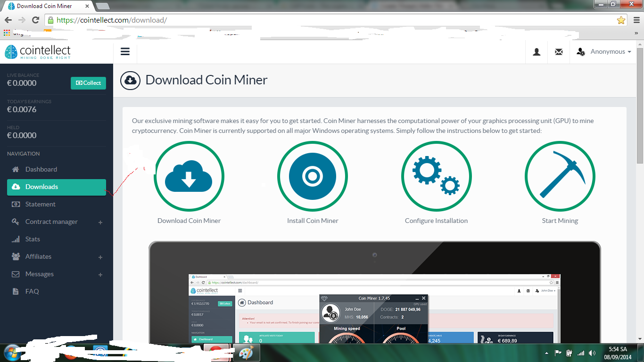Click the "Download Coin Miner" page heading
644x362 pixels.
click(206, 80)
